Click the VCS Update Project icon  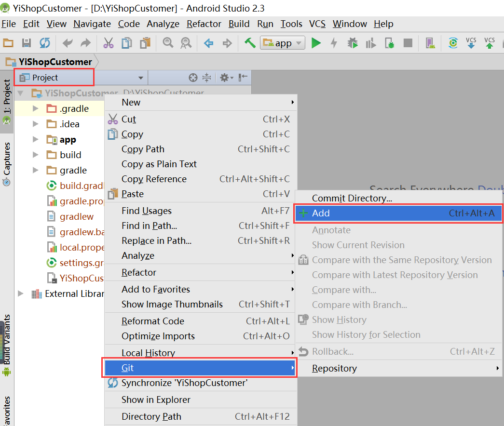click(471, 43)
